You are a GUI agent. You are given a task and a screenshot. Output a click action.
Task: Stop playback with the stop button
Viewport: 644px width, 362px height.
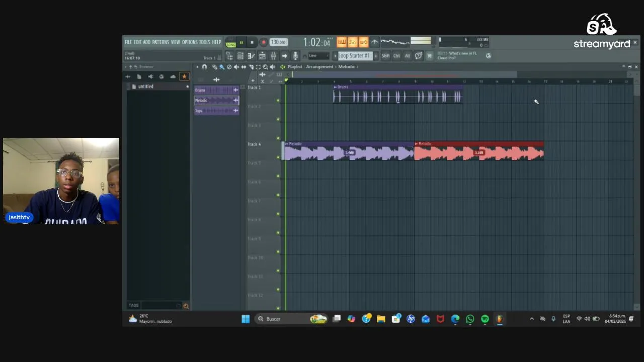click(x=252, y=43)
